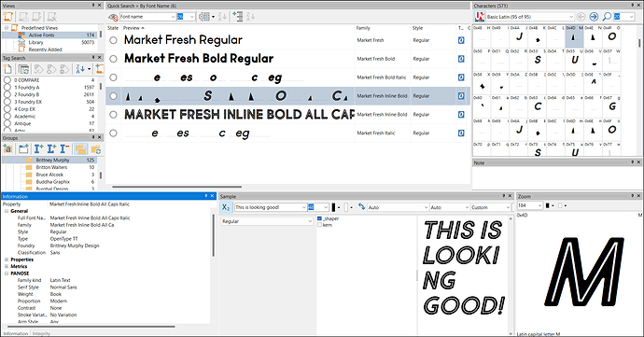Enable the kern checkbox in Sample panel
The width and height of the screenshot is (644, 337).
[319, 225]
